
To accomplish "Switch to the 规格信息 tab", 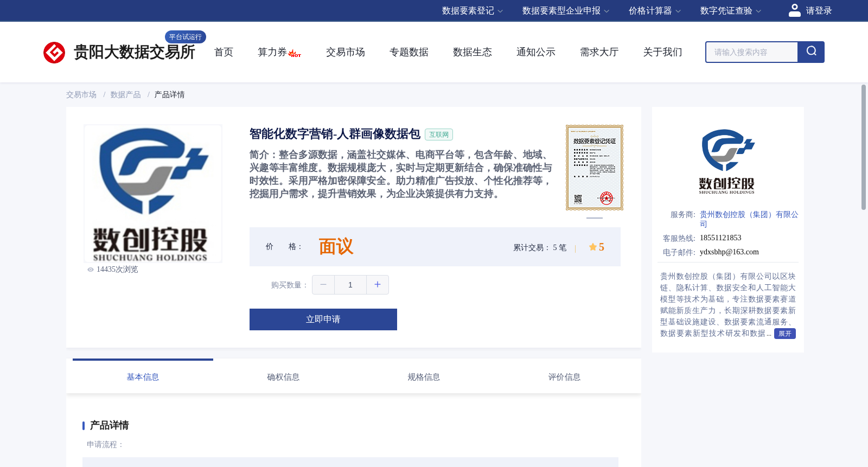I will [x=424, y=377].
